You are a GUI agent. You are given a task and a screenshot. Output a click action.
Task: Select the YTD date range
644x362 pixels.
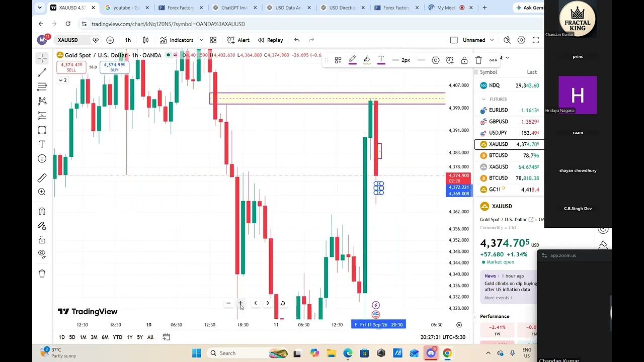pyautogui.click(x=117, y=337)
